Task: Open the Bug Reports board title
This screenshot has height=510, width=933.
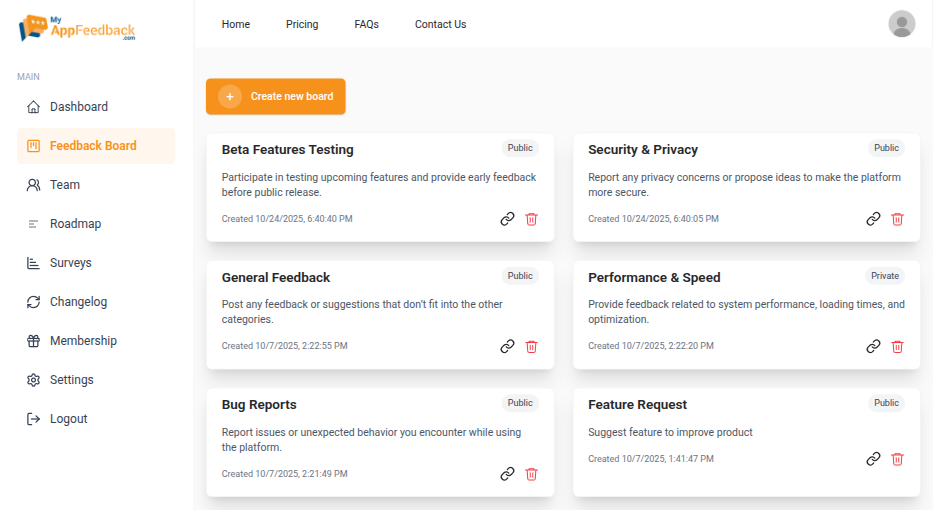Action: click(259, 405)
